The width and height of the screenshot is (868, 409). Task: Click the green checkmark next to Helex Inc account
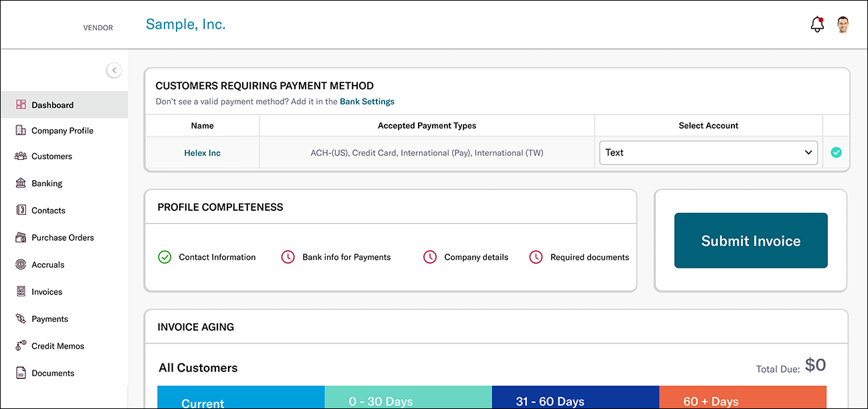(836, 153)
